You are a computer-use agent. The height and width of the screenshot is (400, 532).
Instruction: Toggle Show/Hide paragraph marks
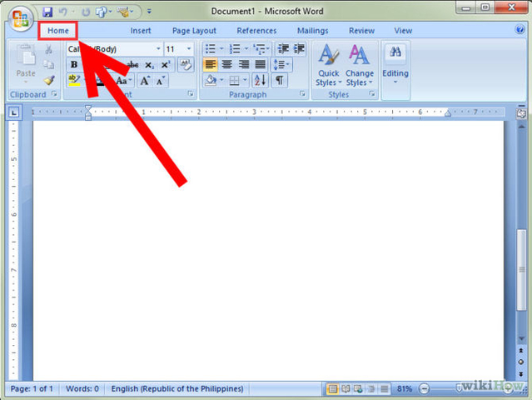(279, 81)
